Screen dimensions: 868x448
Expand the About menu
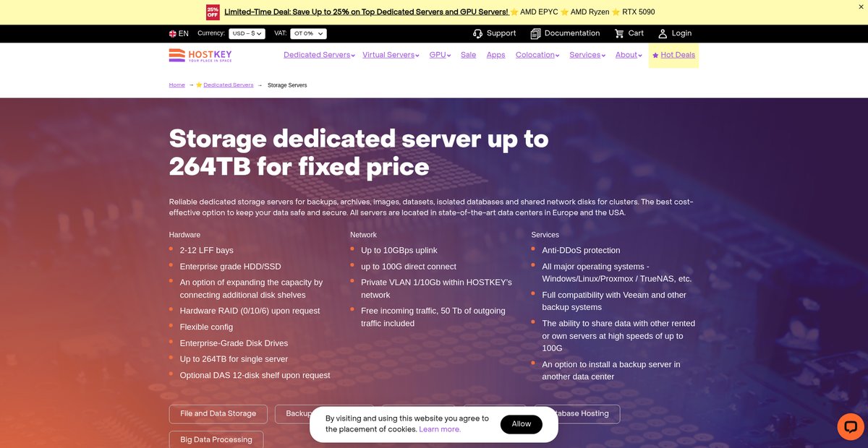pos(629,55)
